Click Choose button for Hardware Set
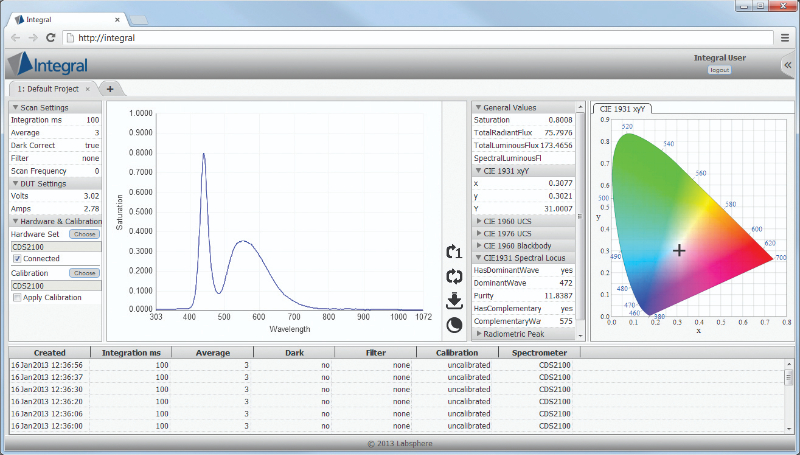Viewport: 800px width, 455px height. point(84,233)
